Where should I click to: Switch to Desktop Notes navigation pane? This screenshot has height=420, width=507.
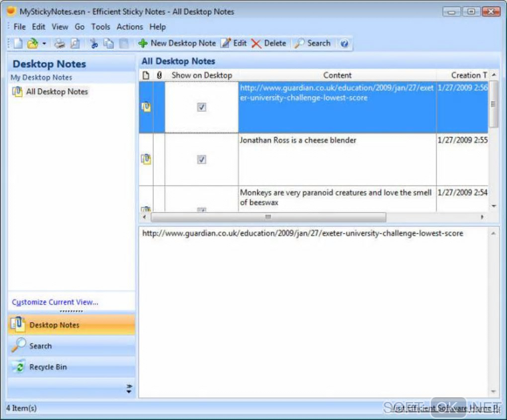72,325
